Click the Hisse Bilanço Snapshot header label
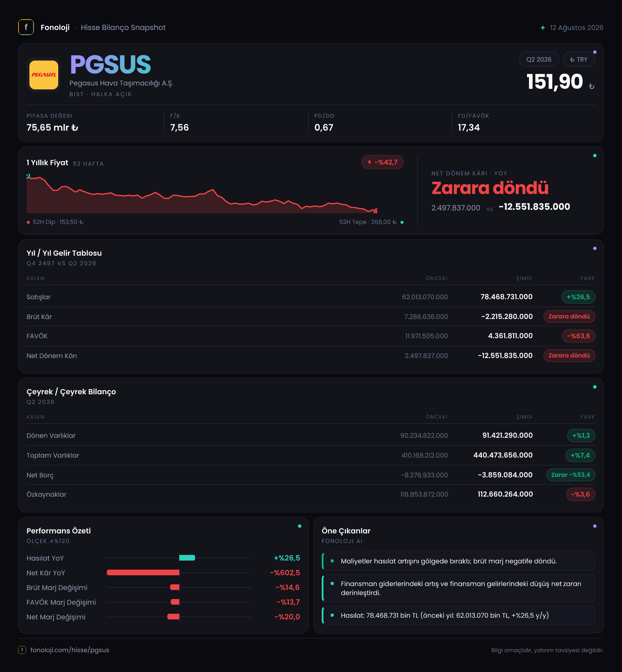Image resolution: width=622 pixels, height=672 pixels. (x=123, y=28)
